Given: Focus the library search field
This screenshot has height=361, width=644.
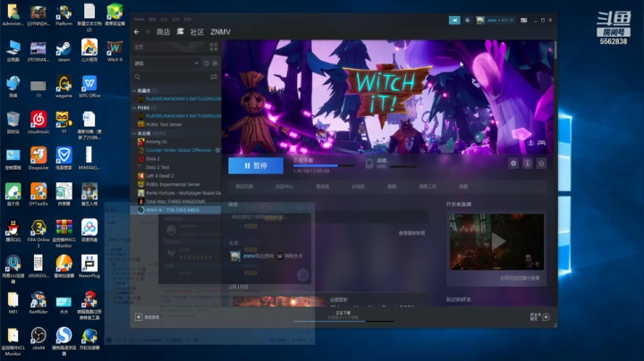Looking at the screenshot, I should (x=172, y=77).
